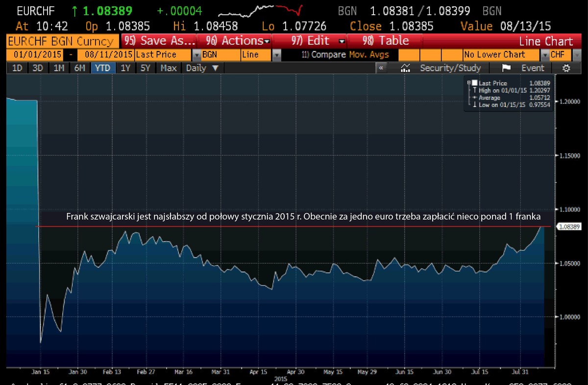Screen dimensions: 588x385
Task: Open the Edit menu
Action: [318, 41]
